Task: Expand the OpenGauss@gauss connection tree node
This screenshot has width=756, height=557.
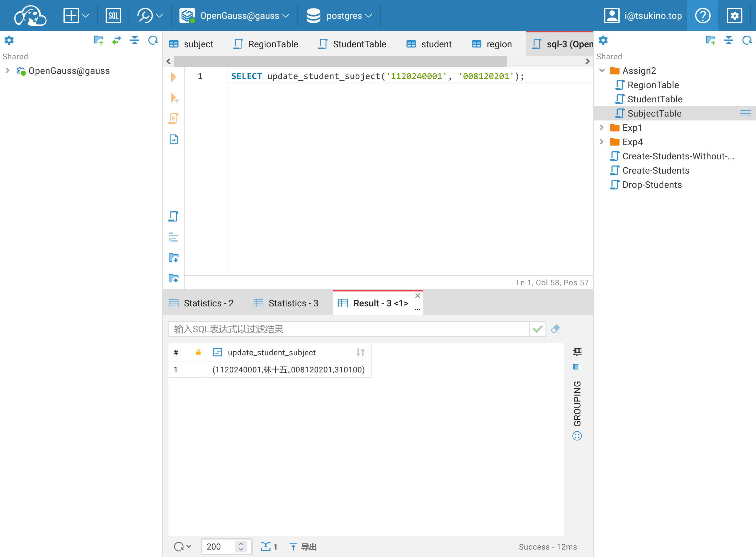Action: point(7,71)
